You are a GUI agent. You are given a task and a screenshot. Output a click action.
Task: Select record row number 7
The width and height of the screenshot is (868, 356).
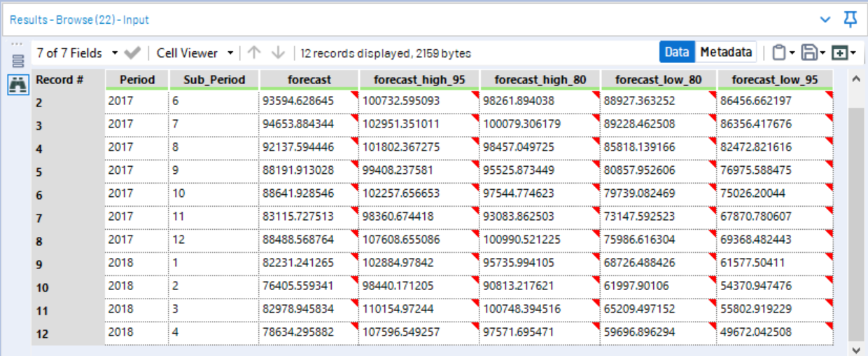(69, 218)
